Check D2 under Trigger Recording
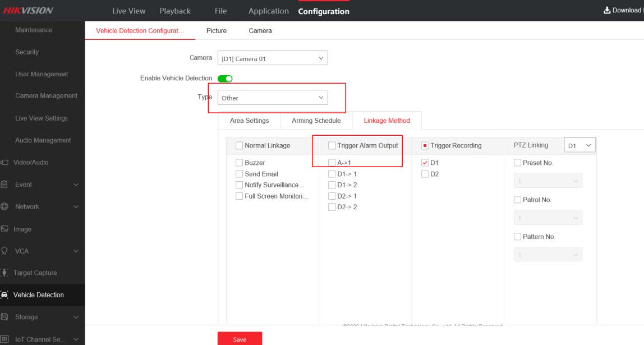The height and width of the screenshot is (345, 644). pos(425,174)
